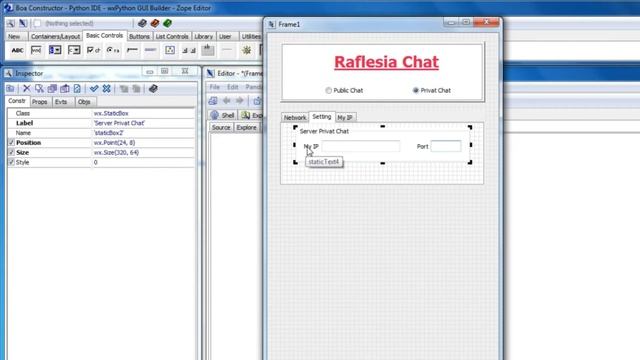
Task: Select the scrollbar control in palette
Action: [x=189, y=50]
